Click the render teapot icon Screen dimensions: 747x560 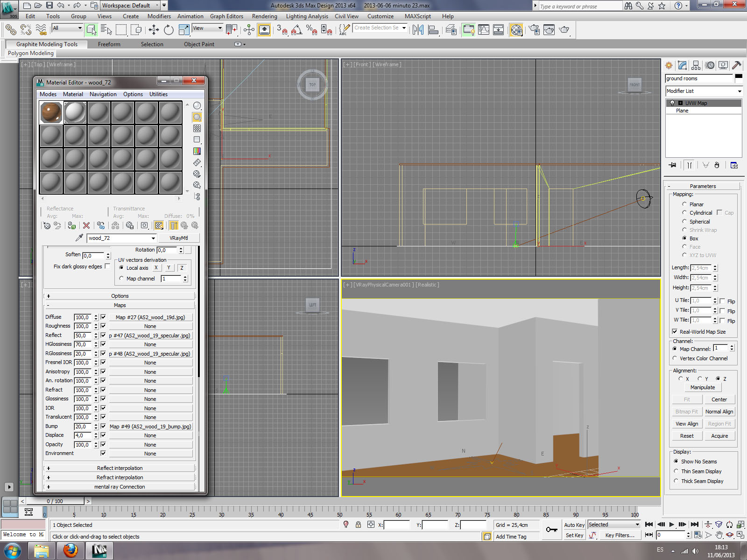[564, 30]
